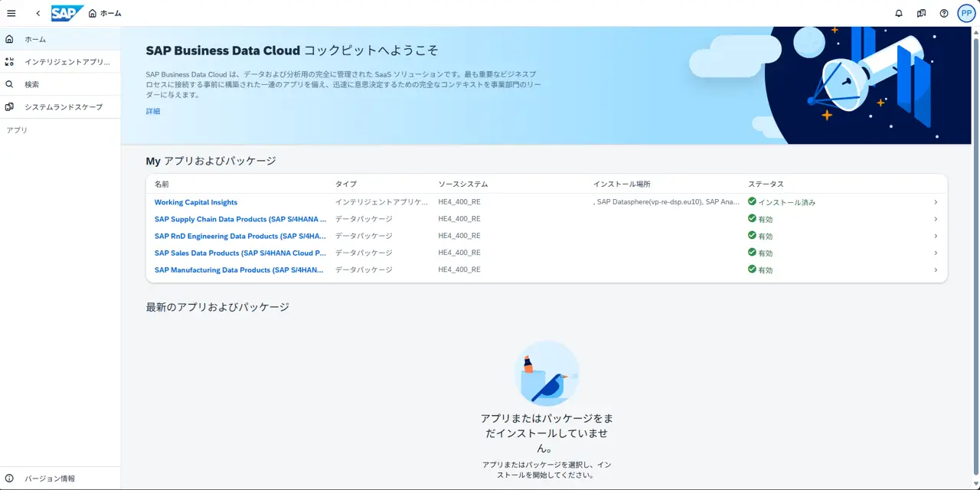Click the search magnifier icon in sidebar
The height and width of the screenshot is (490, 980).
[x=10, y=84]
